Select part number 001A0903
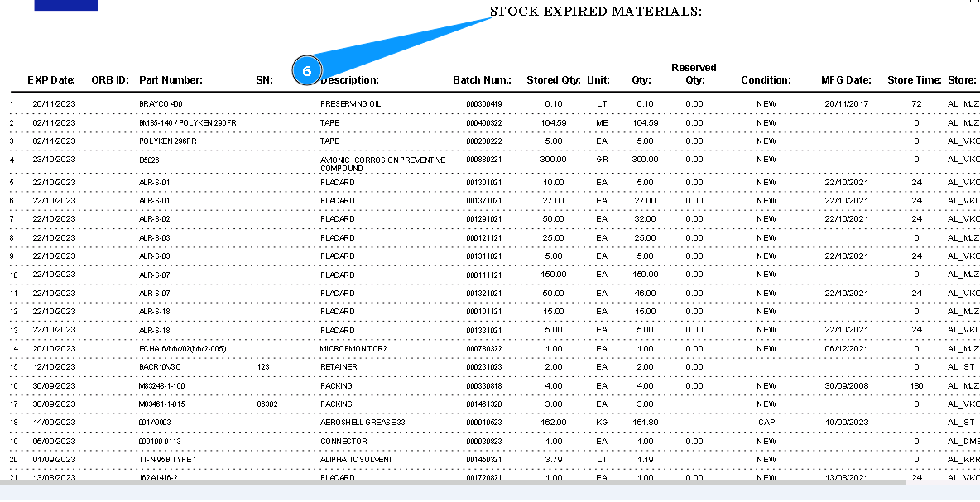Screen dimensions: 980x502 pos(155,423)
